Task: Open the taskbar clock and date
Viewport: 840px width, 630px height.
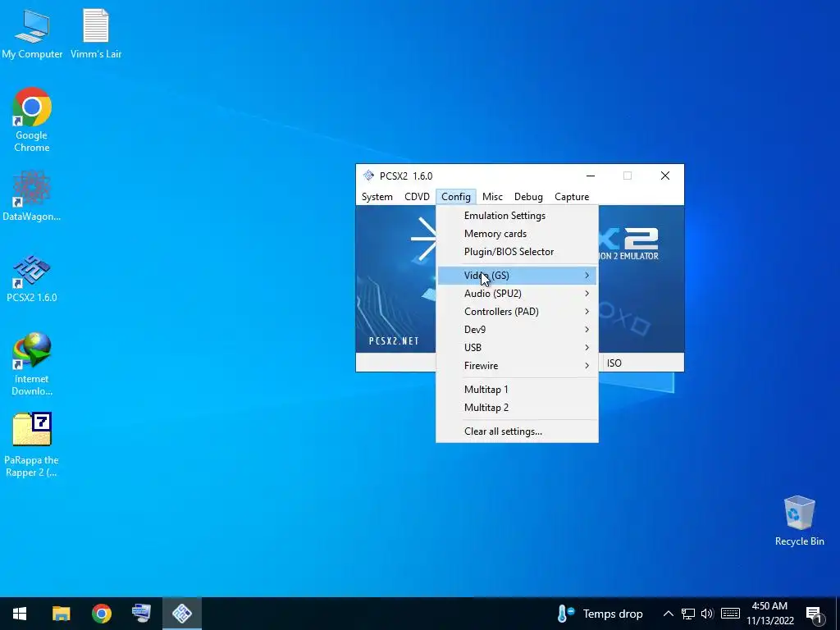Action: tap(769, 614)
